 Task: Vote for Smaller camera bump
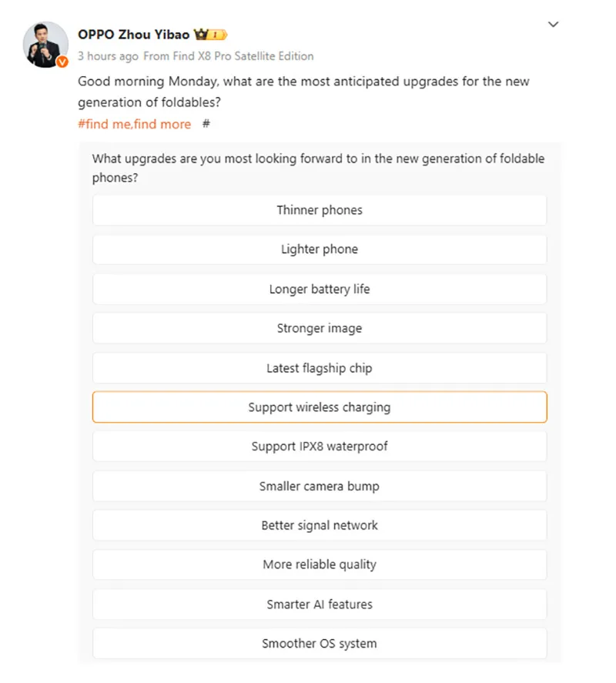click(320, 486)
